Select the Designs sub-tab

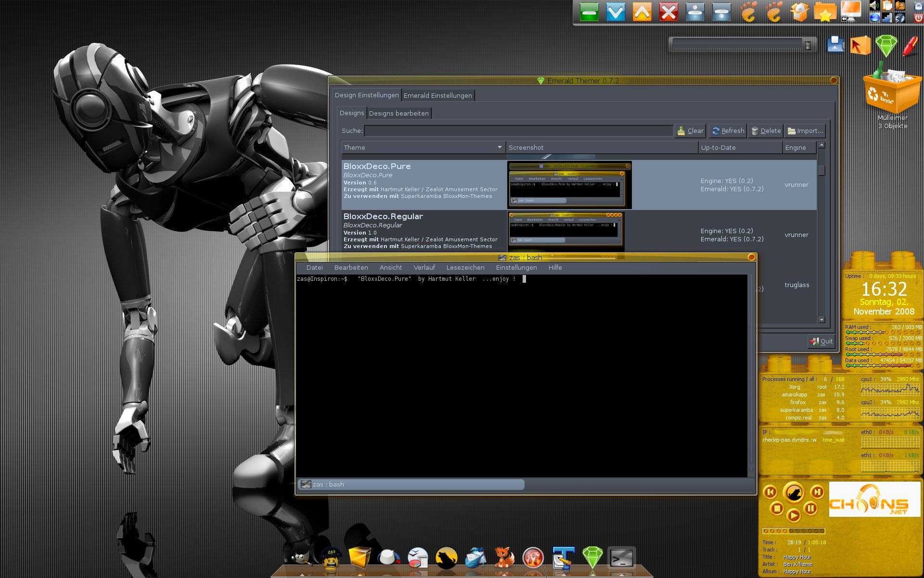point(352,113)
